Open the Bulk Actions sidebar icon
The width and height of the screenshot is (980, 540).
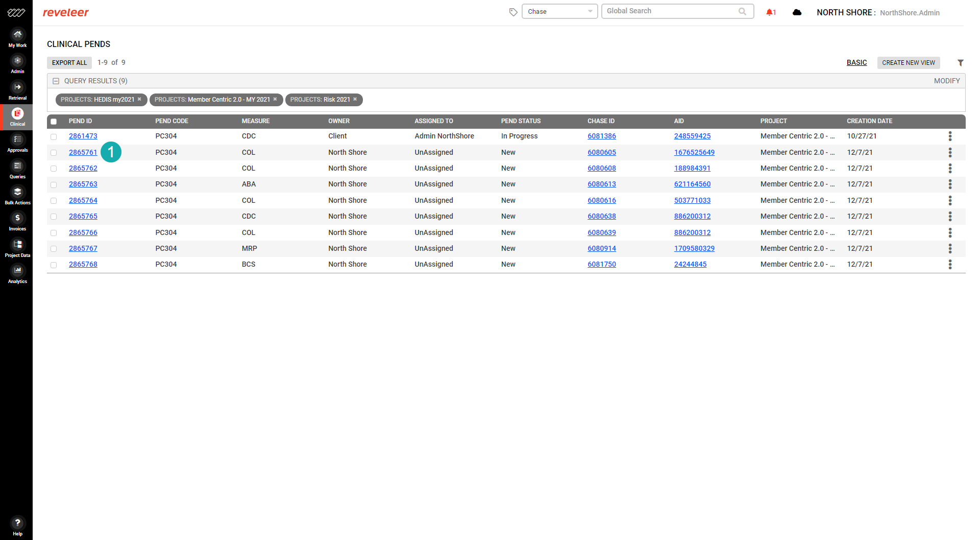click(x=17, y=196)
